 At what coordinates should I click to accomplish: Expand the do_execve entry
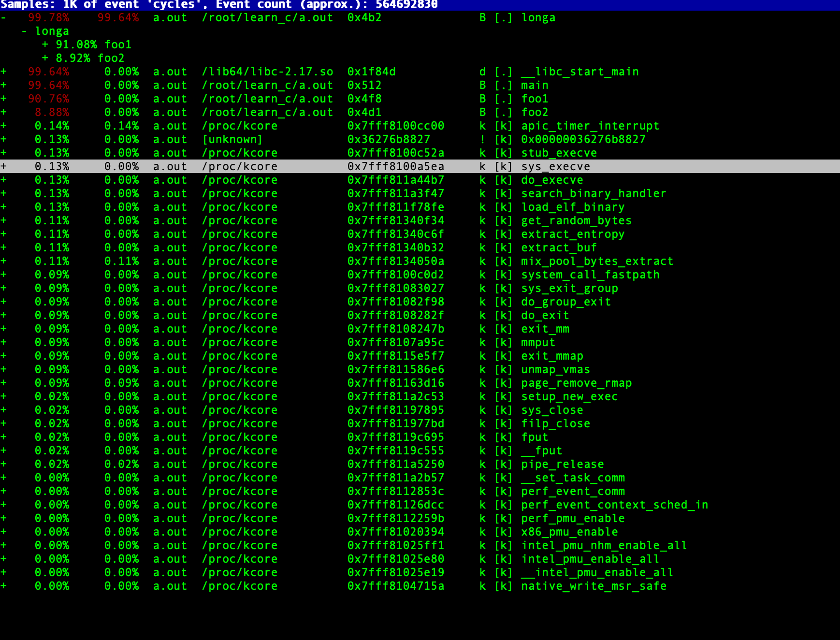(x=4, y=180)
